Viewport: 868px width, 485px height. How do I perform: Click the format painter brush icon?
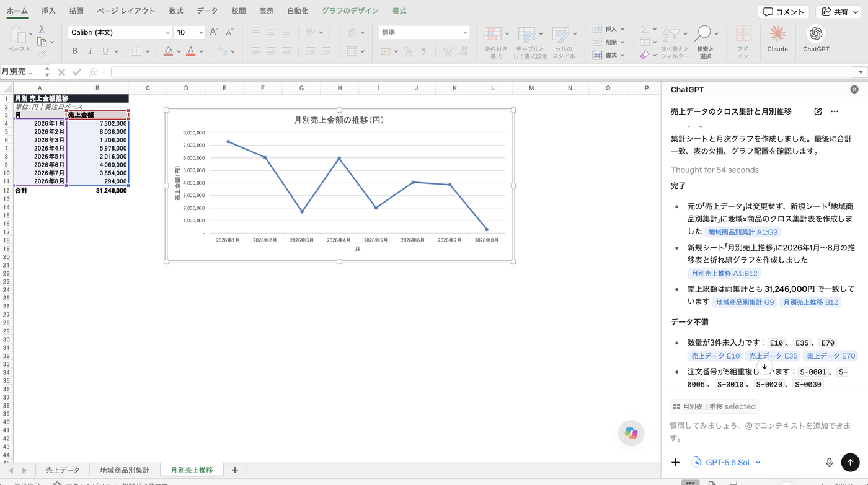tap(42, 55)
